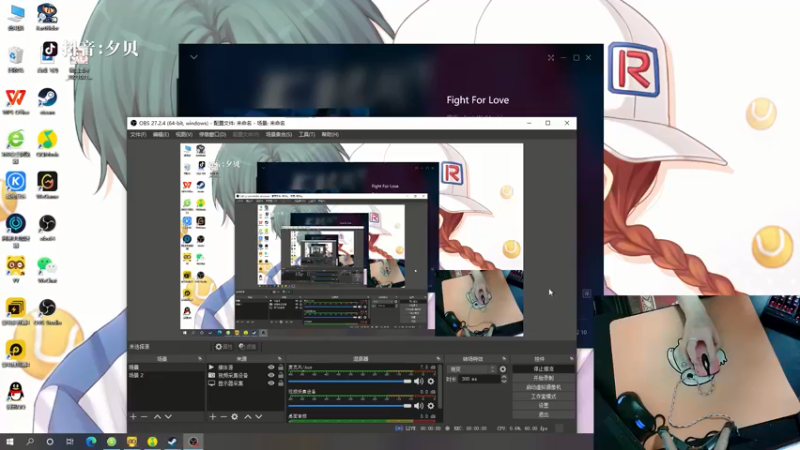Mute the 麦克风/Aux channel
Screen dimensions: 800x450
419,381
